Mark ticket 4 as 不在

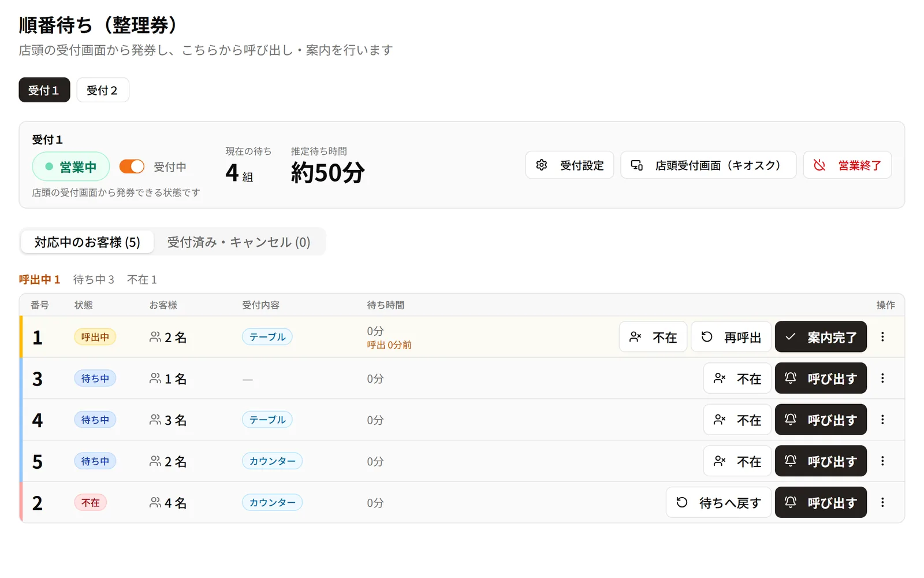coord(737,420)
